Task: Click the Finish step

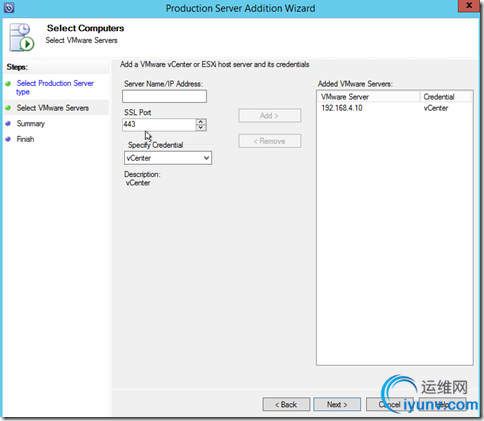Action: pos(25,139)
